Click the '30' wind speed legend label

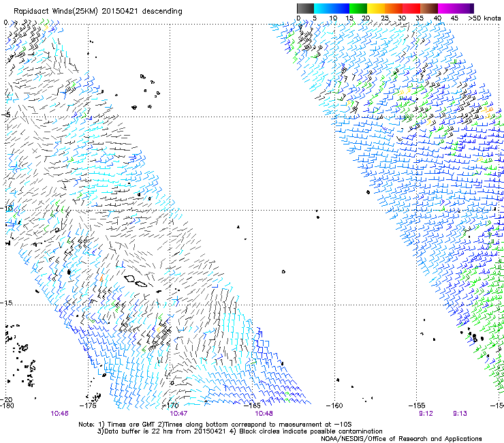pyautogui.click(x=402, y=18)
